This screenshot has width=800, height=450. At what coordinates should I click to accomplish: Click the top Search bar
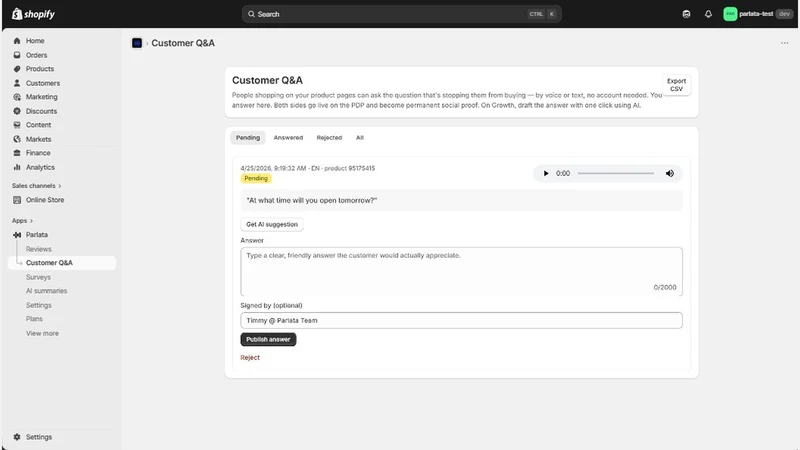(x=402, y=14)
